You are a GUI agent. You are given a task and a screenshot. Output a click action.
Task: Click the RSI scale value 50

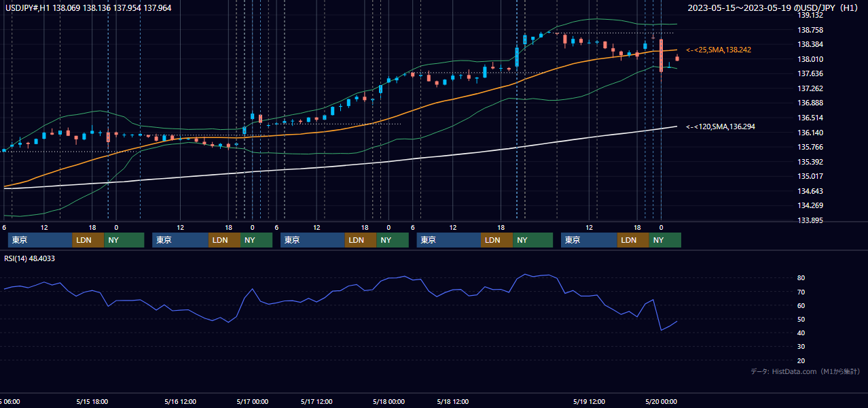[x=801, y=319]
